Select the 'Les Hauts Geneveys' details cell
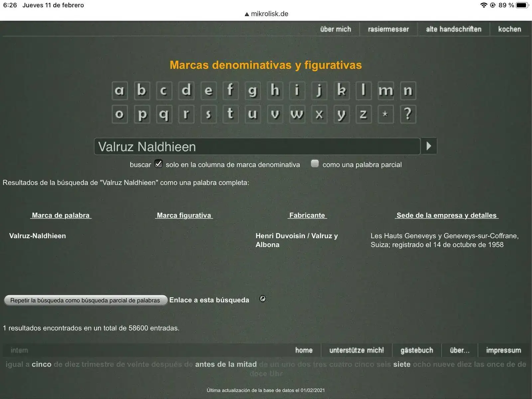Viewport: 532px width, 399px height. coord(445,240)
